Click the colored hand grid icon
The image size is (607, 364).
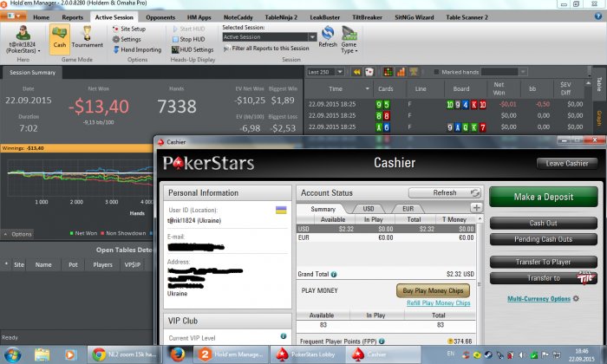click(x=388, y=72)
